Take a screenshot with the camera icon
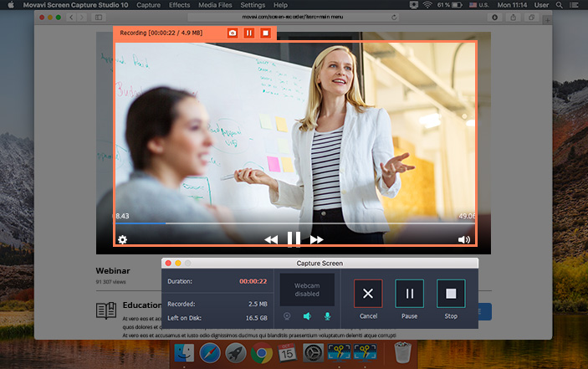Image resolution: width=588 pixels, height=369 pixels. (x=233, y=33)
